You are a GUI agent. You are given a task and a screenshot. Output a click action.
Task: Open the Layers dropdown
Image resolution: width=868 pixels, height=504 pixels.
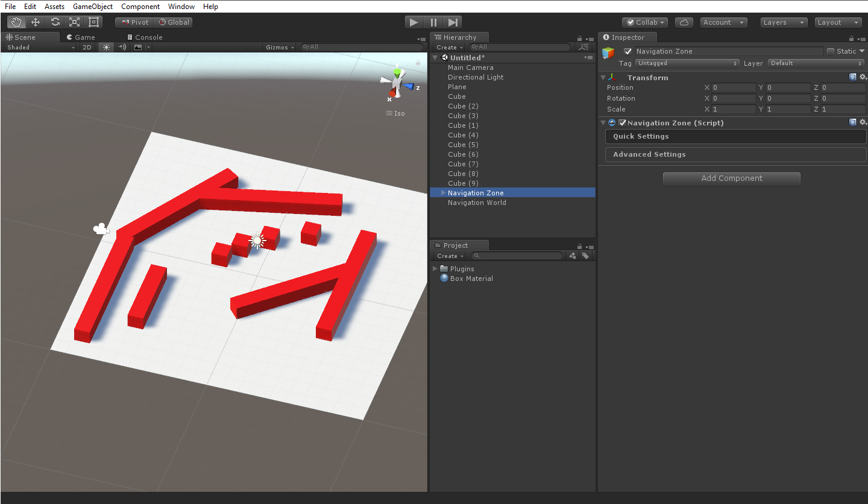784,22
